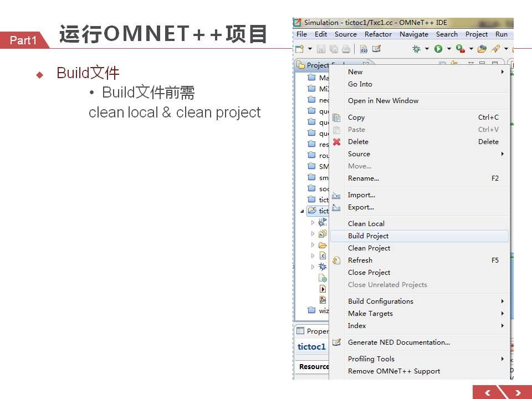Switch to the Properties view tab
This screenshot has height=399, width=532.
316,331
